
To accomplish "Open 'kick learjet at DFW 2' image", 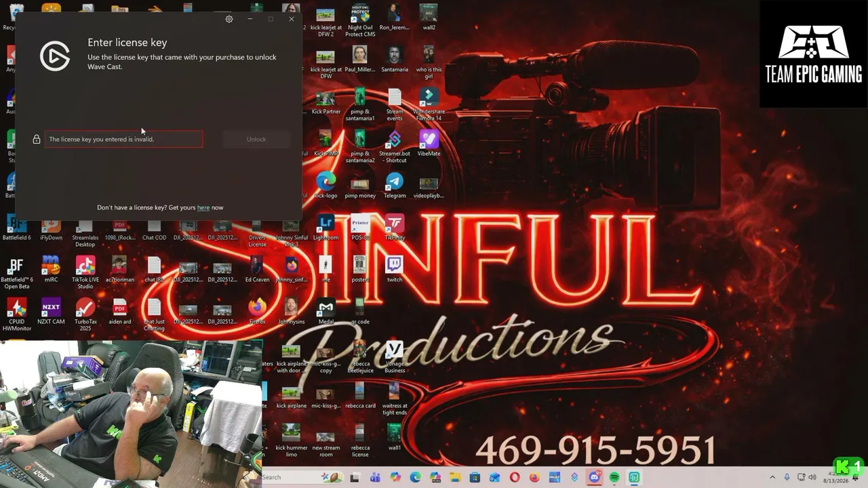I will (325, 20).
